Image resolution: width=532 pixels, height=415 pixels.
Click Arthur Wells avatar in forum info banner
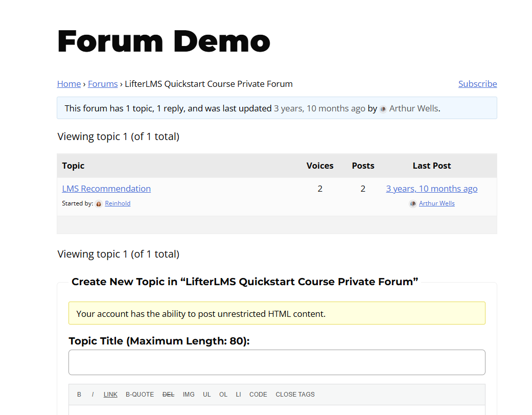pyautogui.click(x=383, y=109)
